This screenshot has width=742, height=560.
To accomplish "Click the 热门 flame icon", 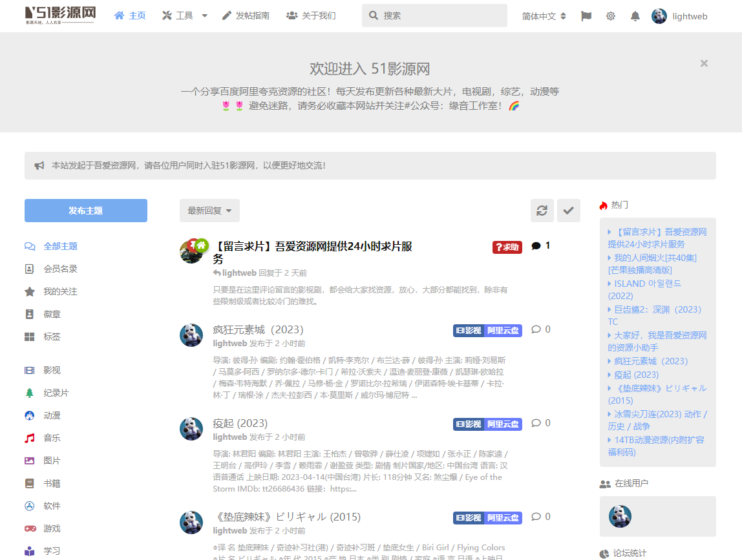I will point(603,205).
